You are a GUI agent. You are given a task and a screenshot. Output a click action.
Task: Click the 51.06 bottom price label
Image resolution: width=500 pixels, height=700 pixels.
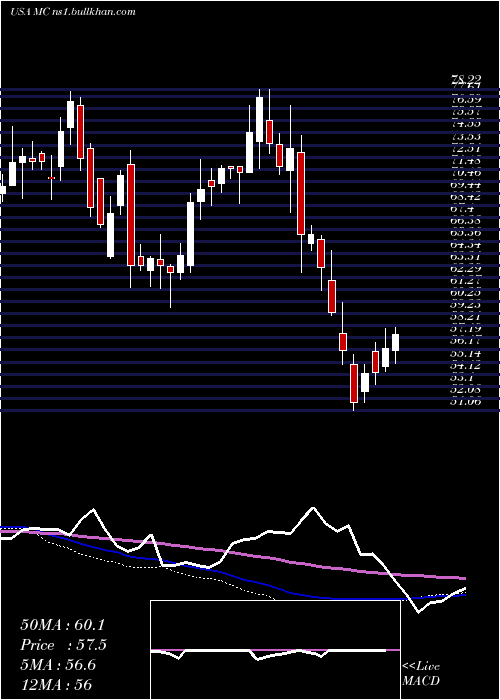pos(466,401)
